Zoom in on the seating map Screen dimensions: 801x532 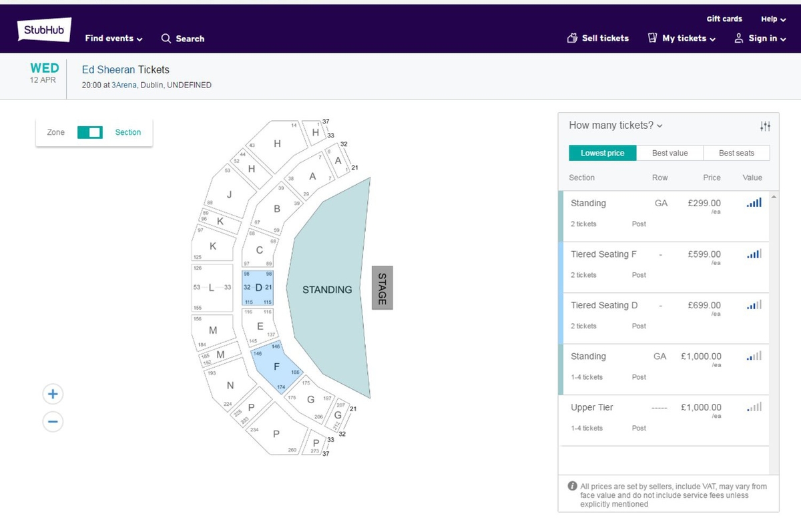53,394
